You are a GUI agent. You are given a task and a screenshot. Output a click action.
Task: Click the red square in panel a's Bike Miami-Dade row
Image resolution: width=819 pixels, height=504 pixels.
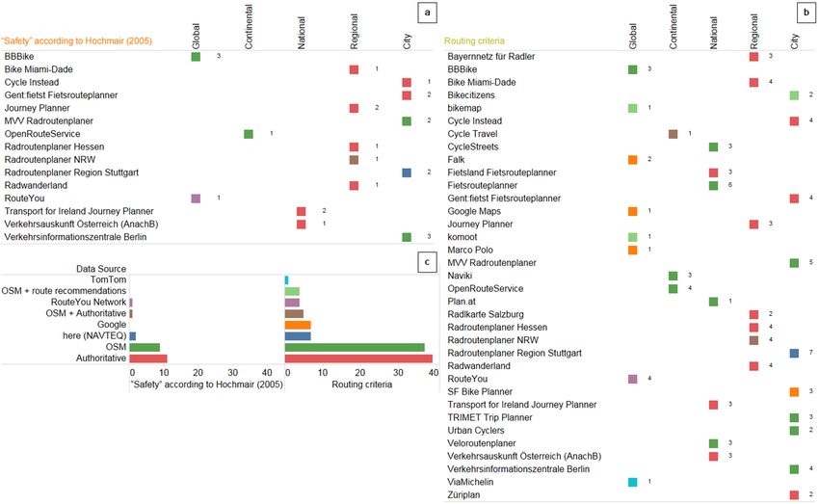point(354,69)
